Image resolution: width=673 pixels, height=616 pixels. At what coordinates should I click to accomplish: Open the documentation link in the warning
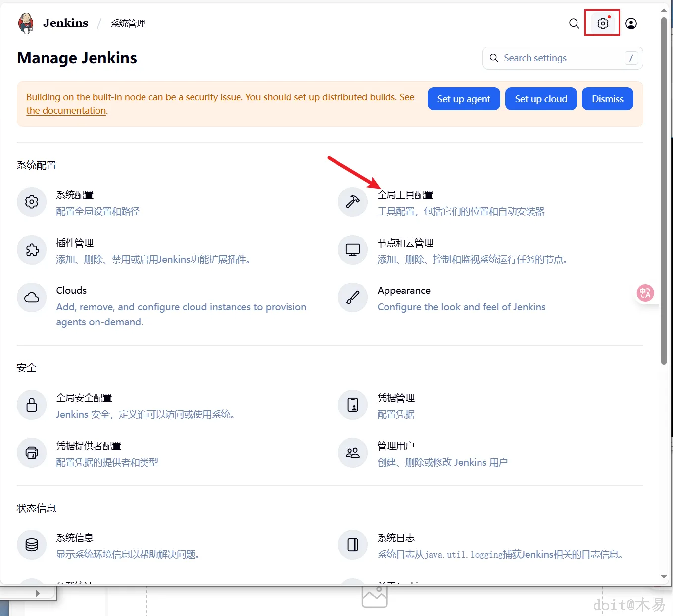[66, 111]
